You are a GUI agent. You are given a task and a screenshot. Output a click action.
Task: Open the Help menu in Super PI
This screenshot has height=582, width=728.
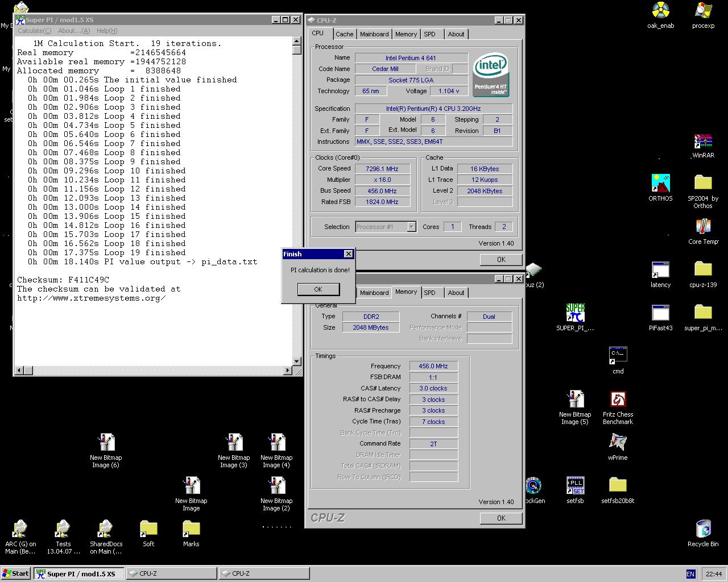(107, 31)
